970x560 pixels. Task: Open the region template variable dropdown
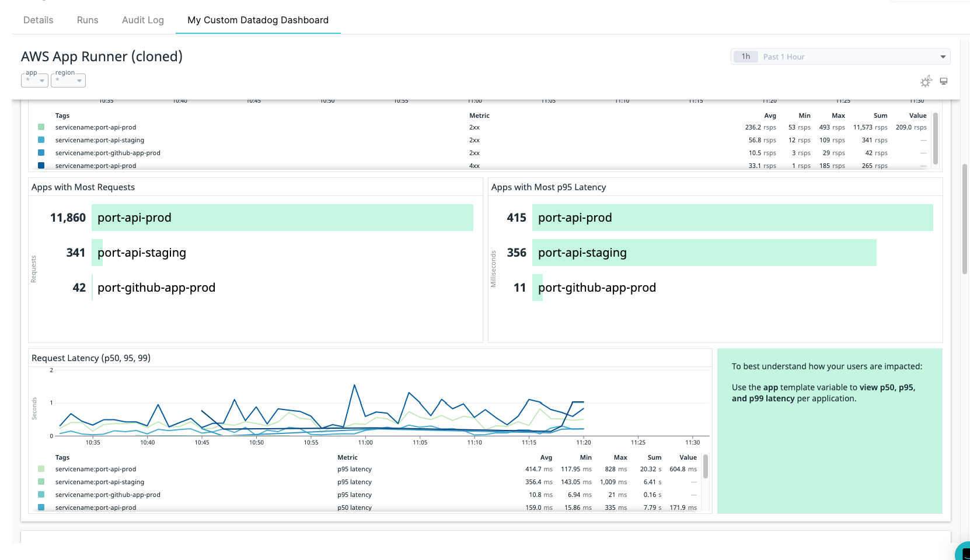click(x=68, y=80)
